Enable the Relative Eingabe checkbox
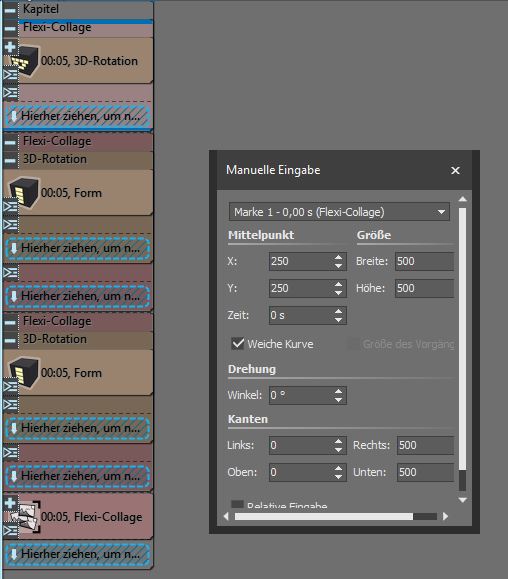The width and height of the screenshot is (508, 579). [x=237, y=504]
